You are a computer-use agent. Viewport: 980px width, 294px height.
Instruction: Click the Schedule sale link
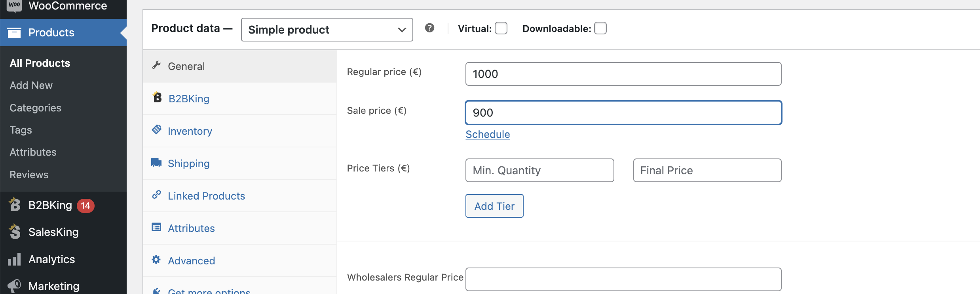(x=488, y=134)
